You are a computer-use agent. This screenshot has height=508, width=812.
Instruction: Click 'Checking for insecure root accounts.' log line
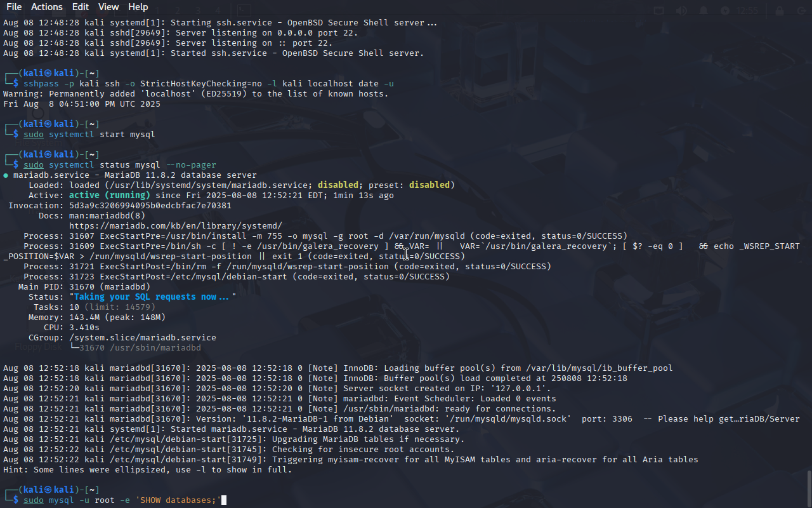229,449
